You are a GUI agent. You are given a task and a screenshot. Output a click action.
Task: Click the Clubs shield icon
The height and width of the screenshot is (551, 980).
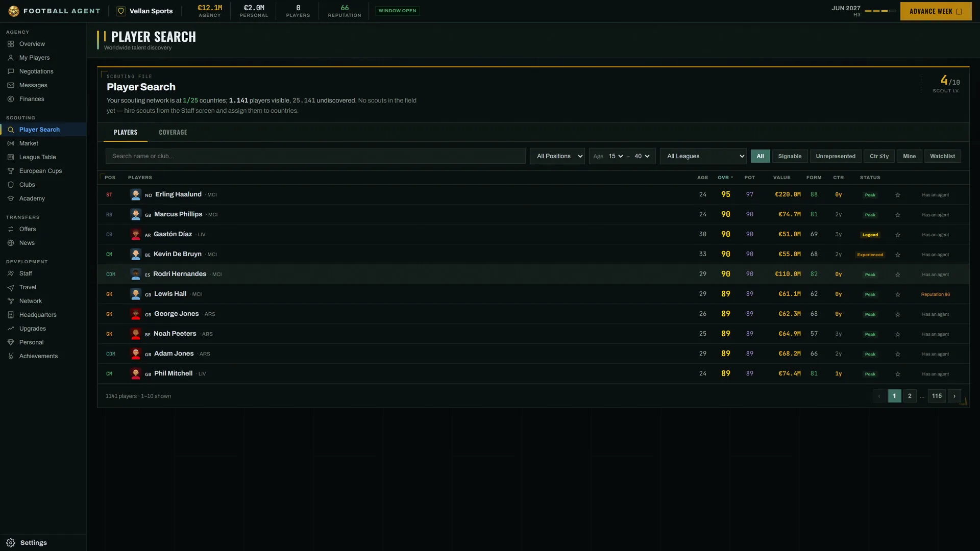(11, 185)
